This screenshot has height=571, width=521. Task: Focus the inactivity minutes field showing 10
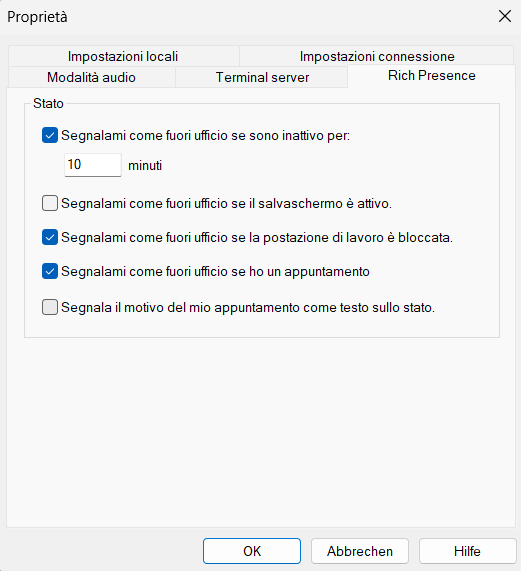(93, 165)
